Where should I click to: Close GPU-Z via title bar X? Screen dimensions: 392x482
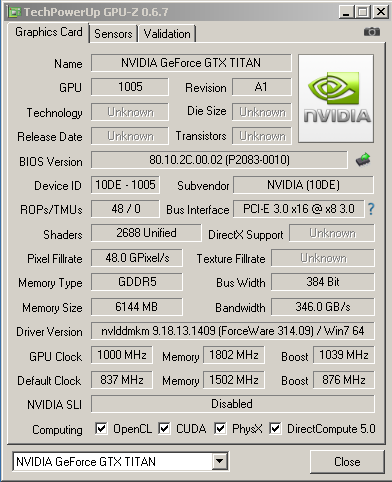(380, 12)
